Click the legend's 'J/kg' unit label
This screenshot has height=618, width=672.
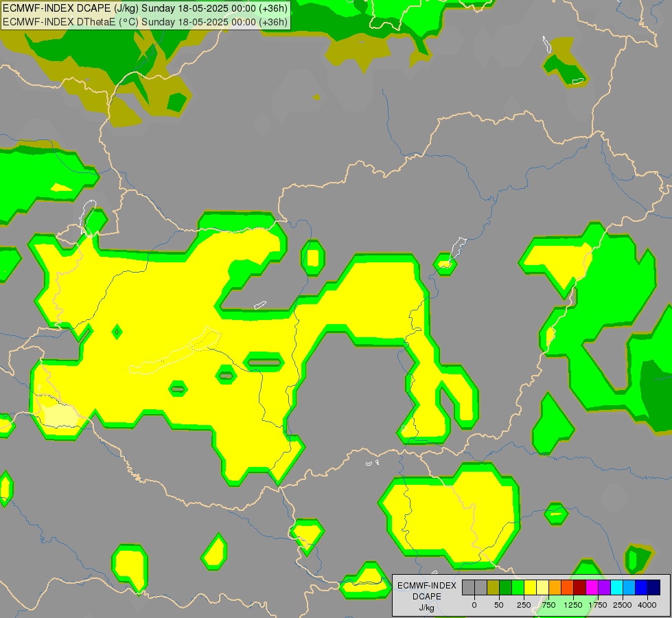(426, 608)
